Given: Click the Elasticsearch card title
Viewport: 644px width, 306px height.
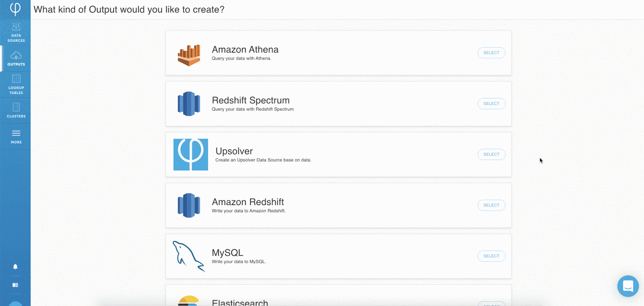Looking at the screenshot, I should pos(240,302).
